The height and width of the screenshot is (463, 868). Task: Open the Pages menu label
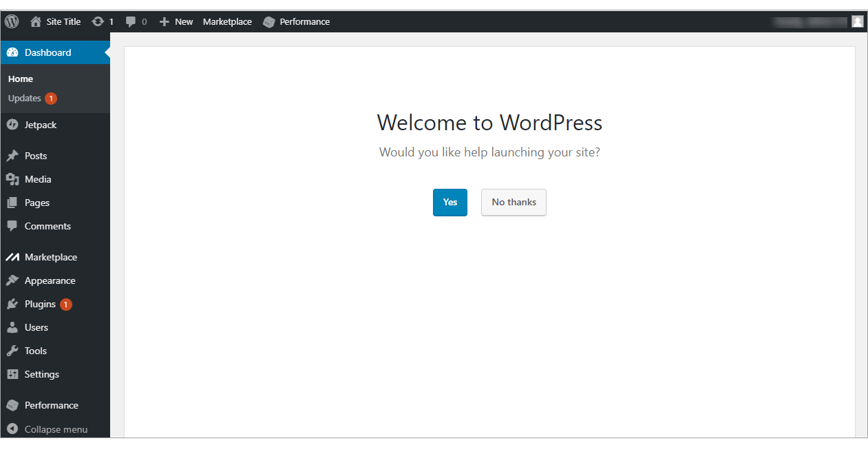coord(37,203)
